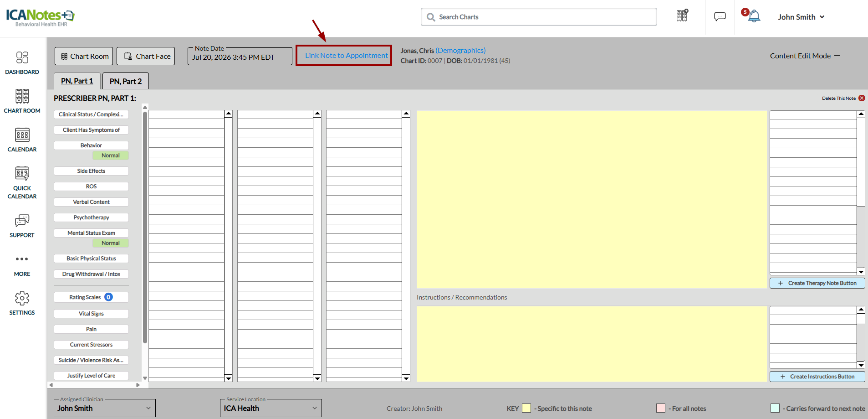This screenshot has height=419, width=868.
Task: Toggle Normal under Behavior
Action: (111, 155)
